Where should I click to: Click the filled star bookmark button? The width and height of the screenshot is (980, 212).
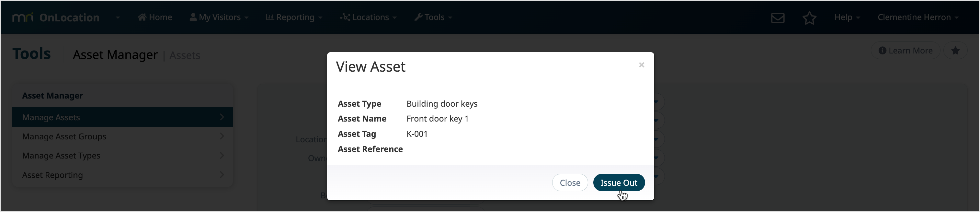[x=955, y=51]
